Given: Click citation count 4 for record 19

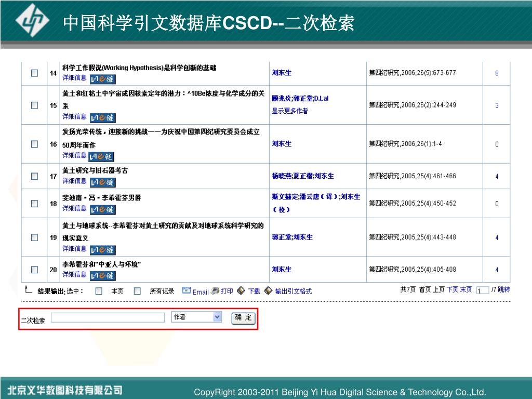Looking at the screenshot, I should (x=497, y=237).
